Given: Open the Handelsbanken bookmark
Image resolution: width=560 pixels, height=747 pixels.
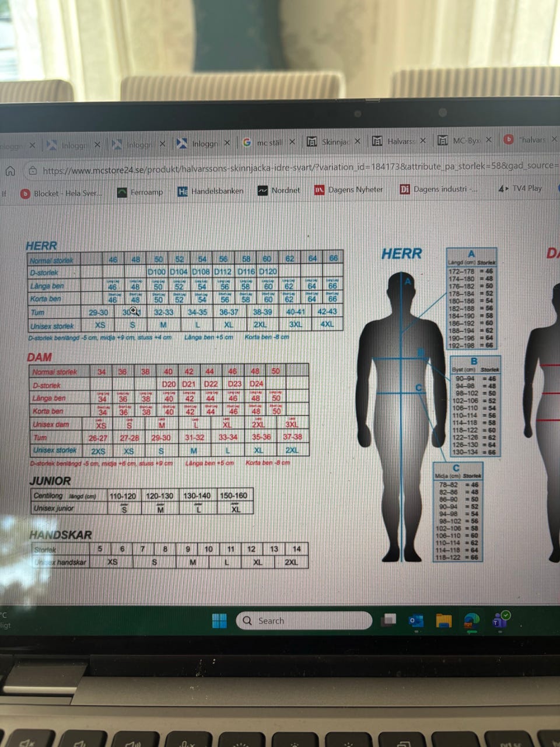Looking at the screenshot, I should [x=211, y=191].
